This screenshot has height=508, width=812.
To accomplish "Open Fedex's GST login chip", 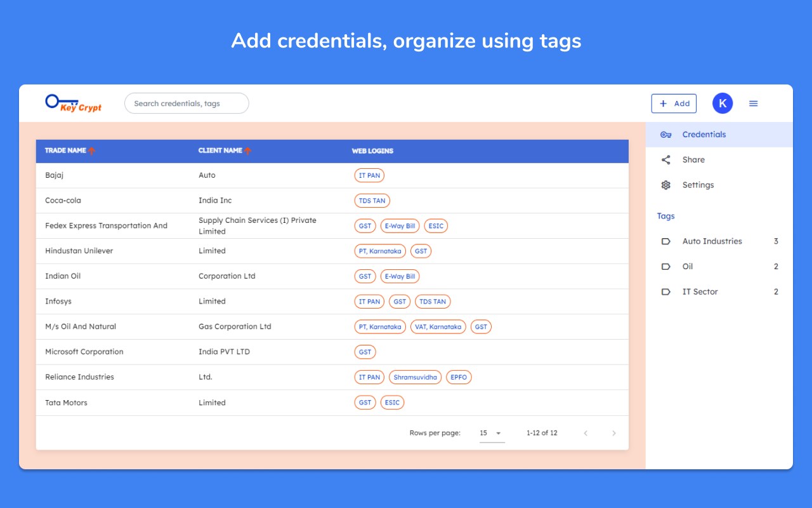I will (x=365, y=226).
